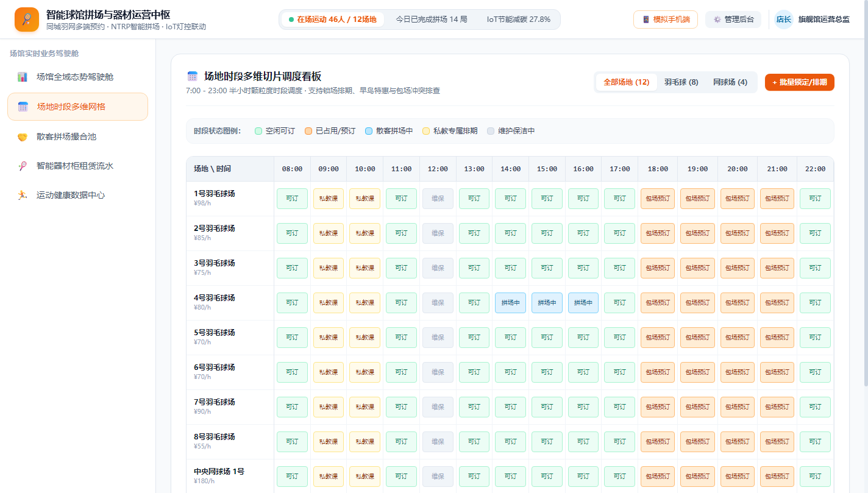
Task: Click the 空闲可订 green legend swatch
Action: coord(258,131)
